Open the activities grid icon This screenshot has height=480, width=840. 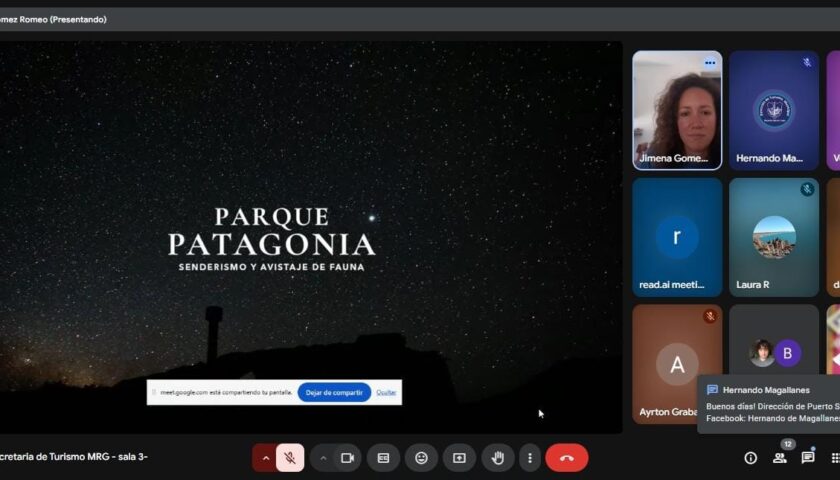(x=834, y=458)
